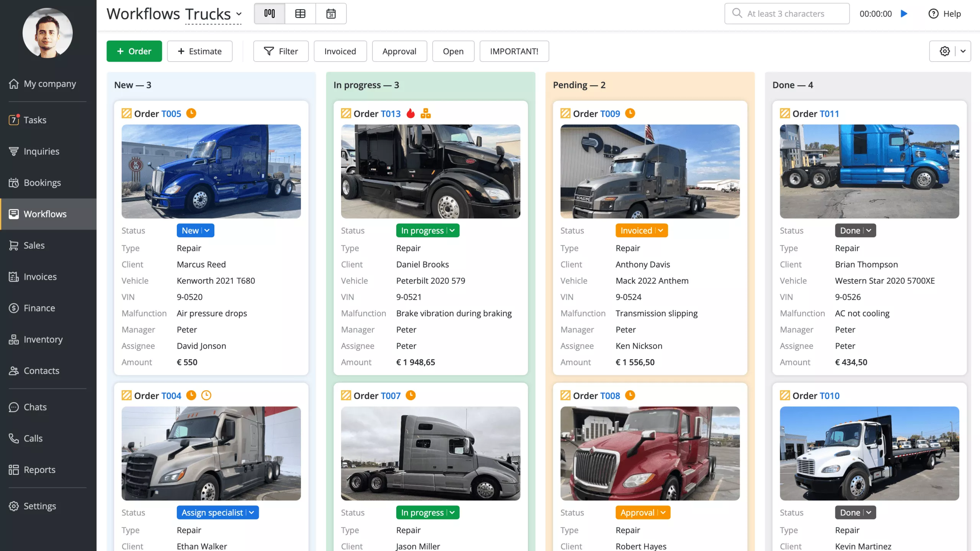Open Settings in sidebar
Image resolution: width=980 pixels, height=551 pixels.
[48, 506]
